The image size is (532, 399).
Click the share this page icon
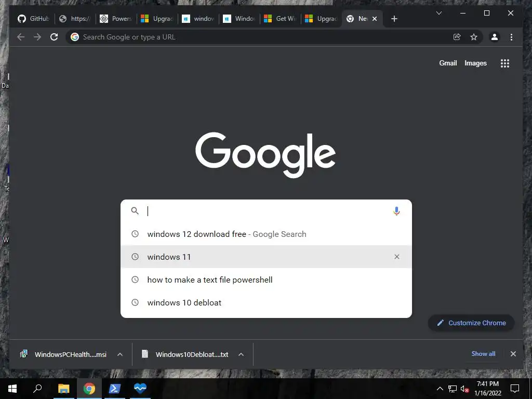click(x=457, y=37)
